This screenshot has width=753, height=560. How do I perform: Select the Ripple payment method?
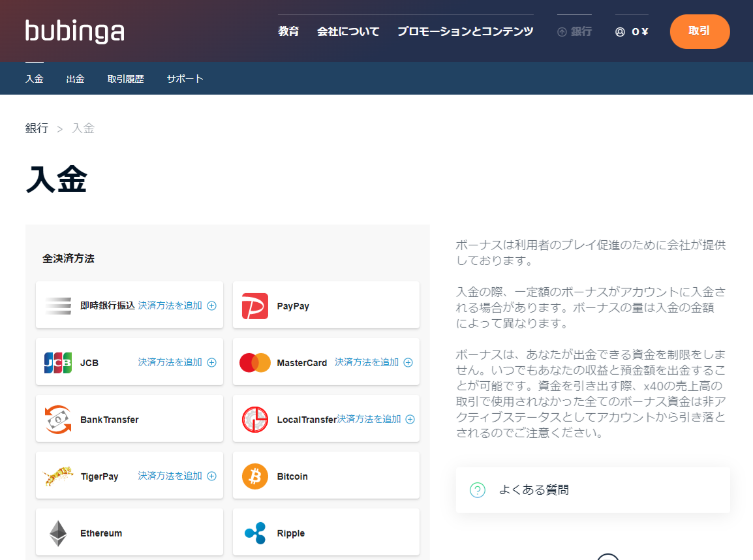(x=326, y=532)
